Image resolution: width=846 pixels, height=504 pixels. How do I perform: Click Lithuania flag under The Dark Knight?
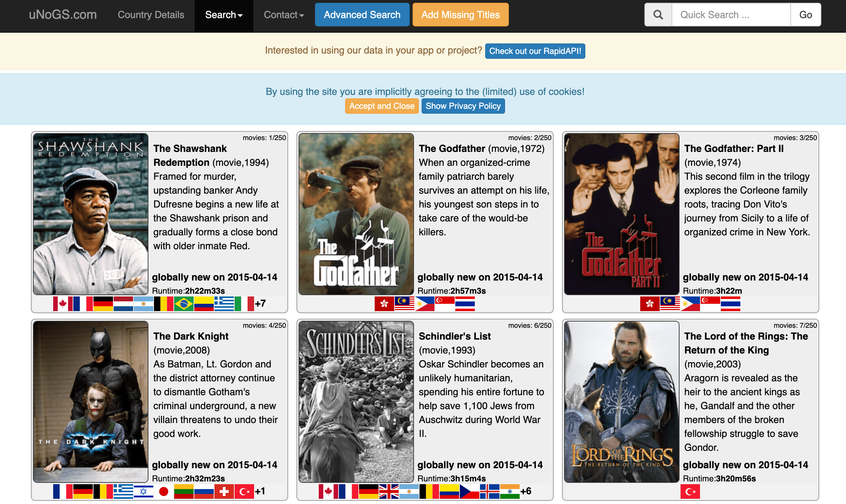pos(184,491)
